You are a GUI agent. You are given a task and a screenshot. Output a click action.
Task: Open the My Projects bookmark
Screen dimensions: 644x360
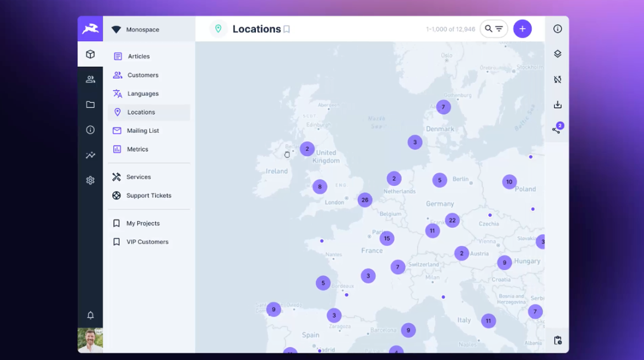click(149, 224)
